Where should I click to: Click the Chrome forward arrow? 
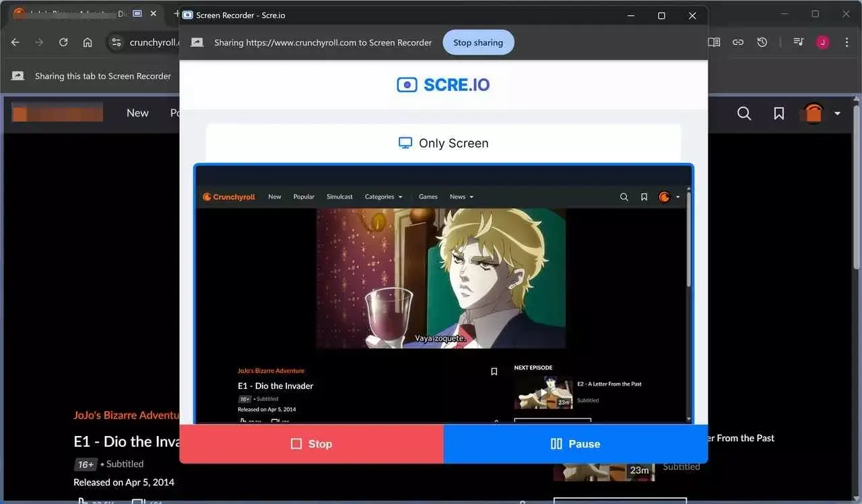click(x=39, y=42)
